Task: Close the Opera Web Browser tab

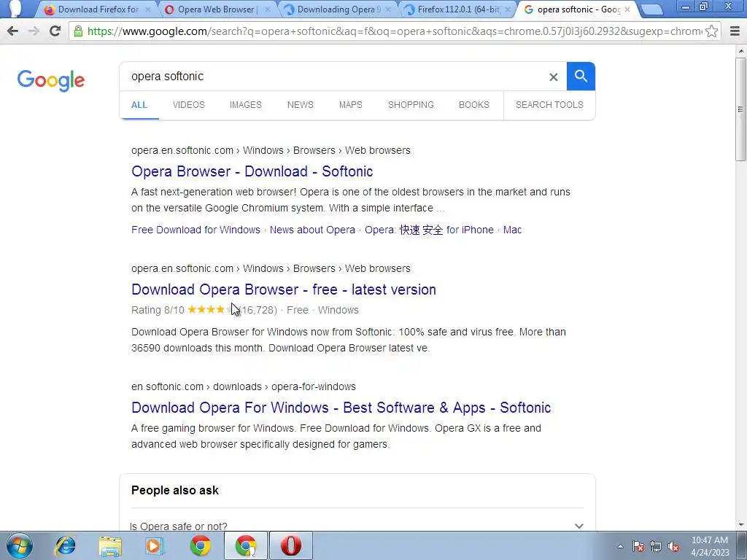Action: point(268,9)
